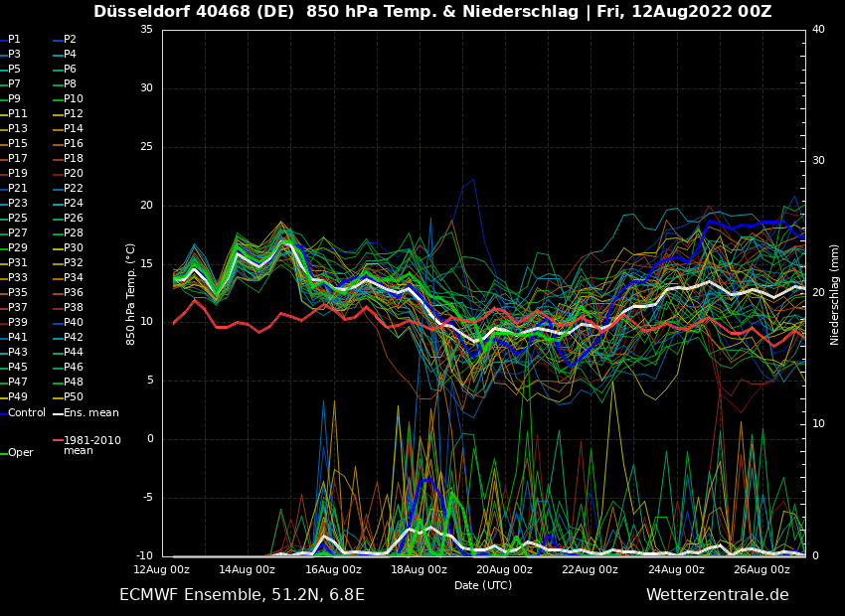845x616 pixels.
Task: Click the chart title for Düsseldorf
Action: tap(432, 12)
